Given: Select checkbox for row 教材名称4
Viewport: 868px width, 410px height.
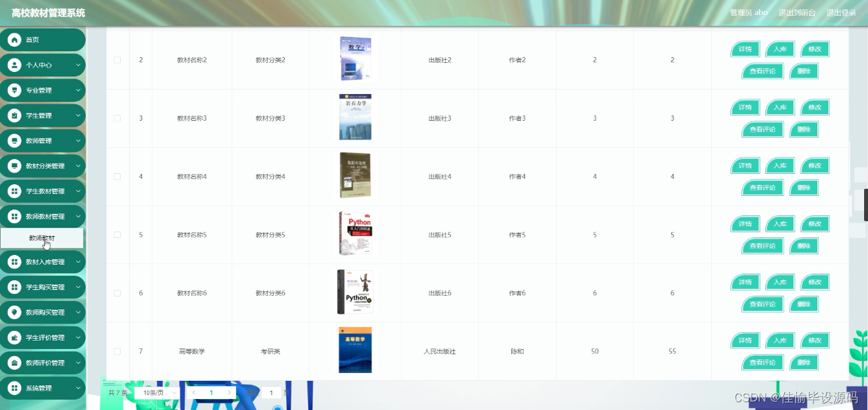Looking at the screenshot, I should point(117,176).
